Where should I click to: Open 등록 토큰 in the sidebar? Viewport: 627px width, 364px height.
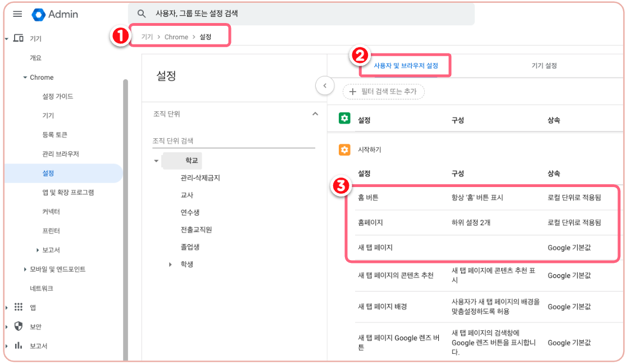(55, 135)
